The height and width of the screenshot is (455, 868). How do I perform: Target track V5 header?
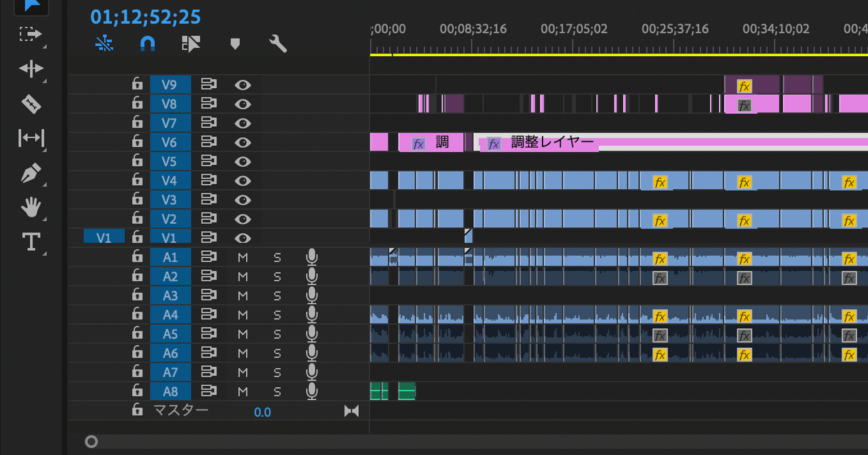point(170,161)
